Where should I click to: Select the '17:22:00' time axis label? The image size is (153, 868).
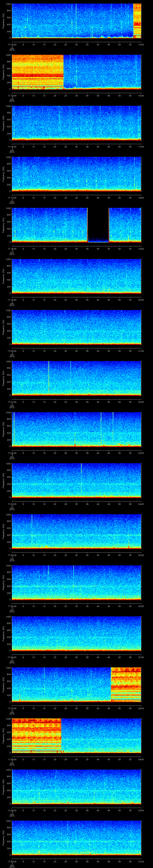pyautogui.click(x=12, y=453)
